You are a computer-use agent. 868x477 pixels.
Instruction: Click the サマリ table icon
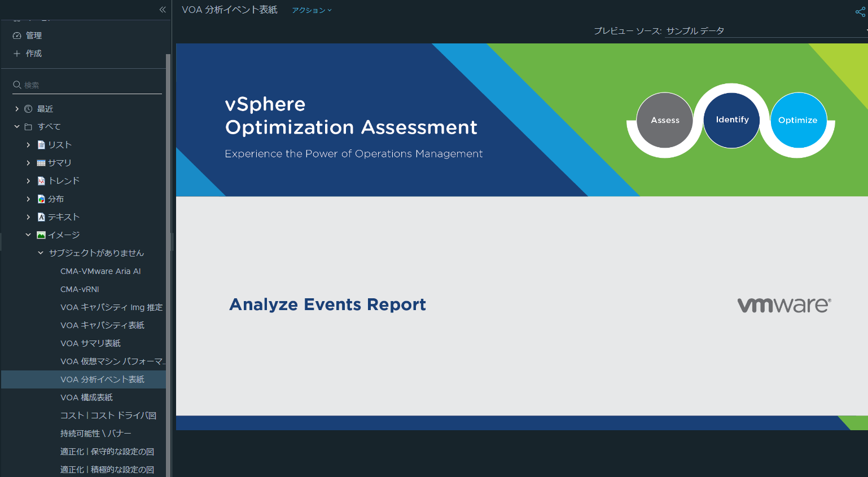41,163
